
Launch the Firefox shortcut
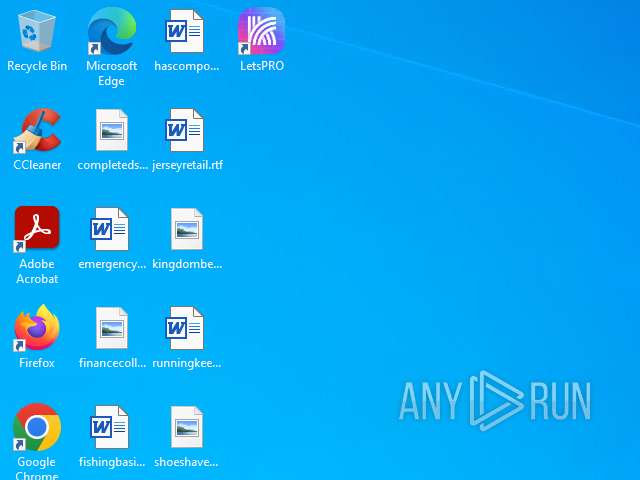click(37, 328)
